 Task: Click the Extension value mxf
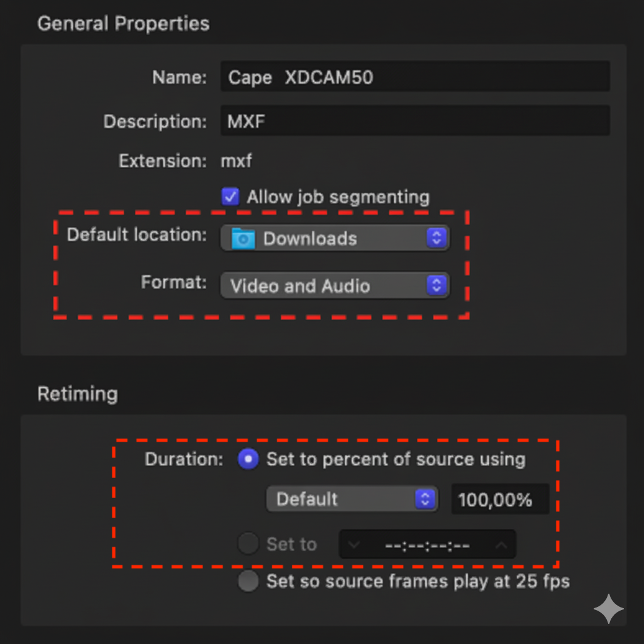click(x=236, y=161)
